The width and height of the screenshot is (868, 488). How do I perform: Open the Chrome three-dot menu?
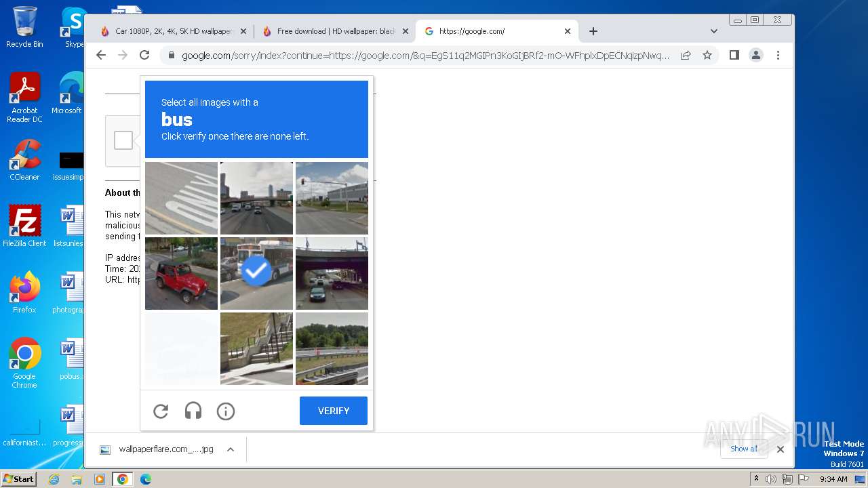(x=778, y=55)
